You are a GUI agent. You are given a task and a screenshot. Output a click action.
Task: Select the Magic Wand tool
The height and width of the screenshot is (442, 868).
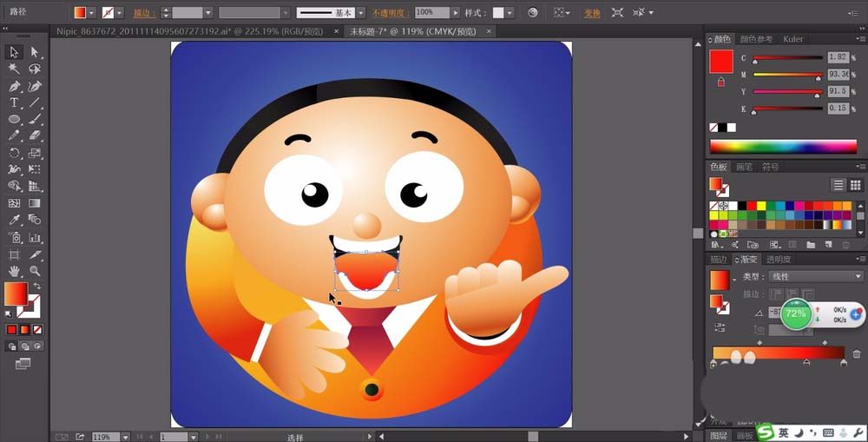[14, 69]
